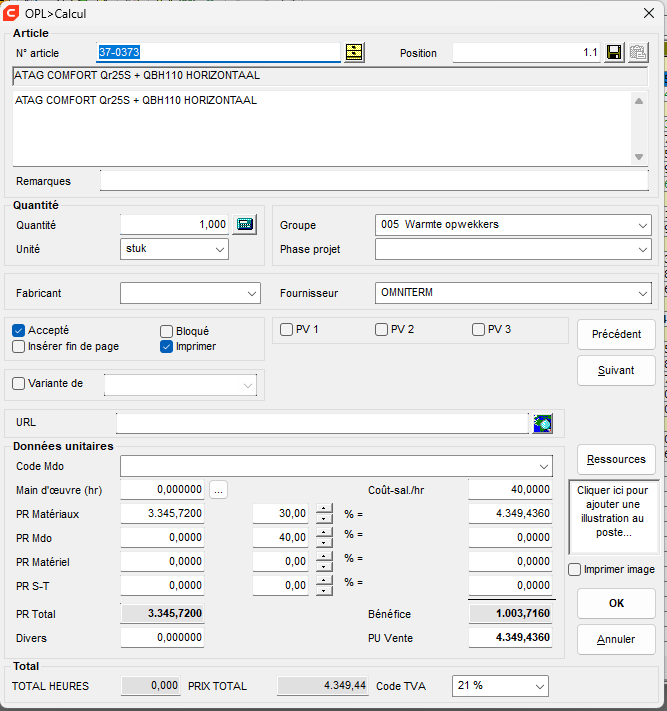Open the calculator icon beside Quantité

tap(245, 224)
